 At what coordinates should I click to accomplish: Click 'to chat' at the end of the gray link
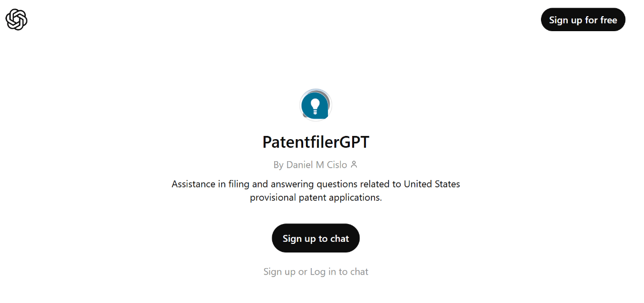click(353, 272)
